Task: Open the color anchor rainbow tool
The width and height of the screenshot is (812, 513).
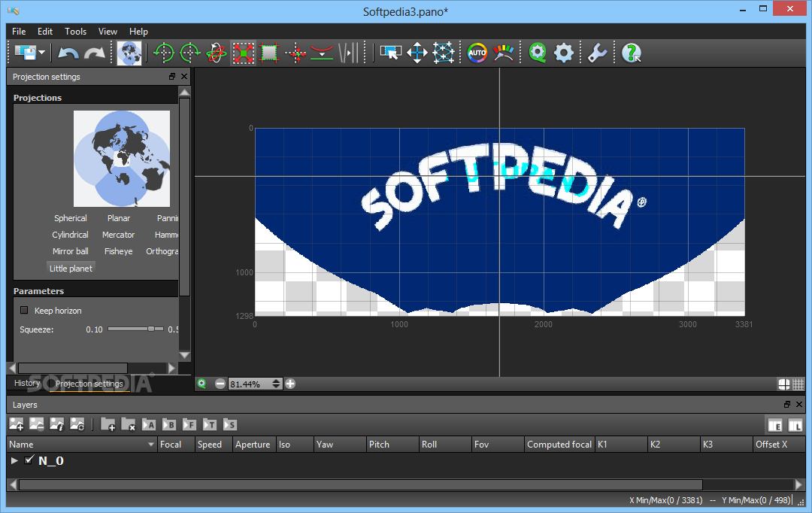Action: (503, 53)
